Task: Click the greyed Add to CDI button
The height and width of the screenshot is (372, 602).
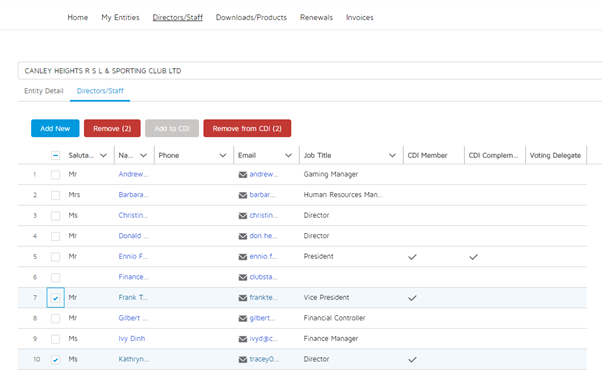Action: [172, 128]
